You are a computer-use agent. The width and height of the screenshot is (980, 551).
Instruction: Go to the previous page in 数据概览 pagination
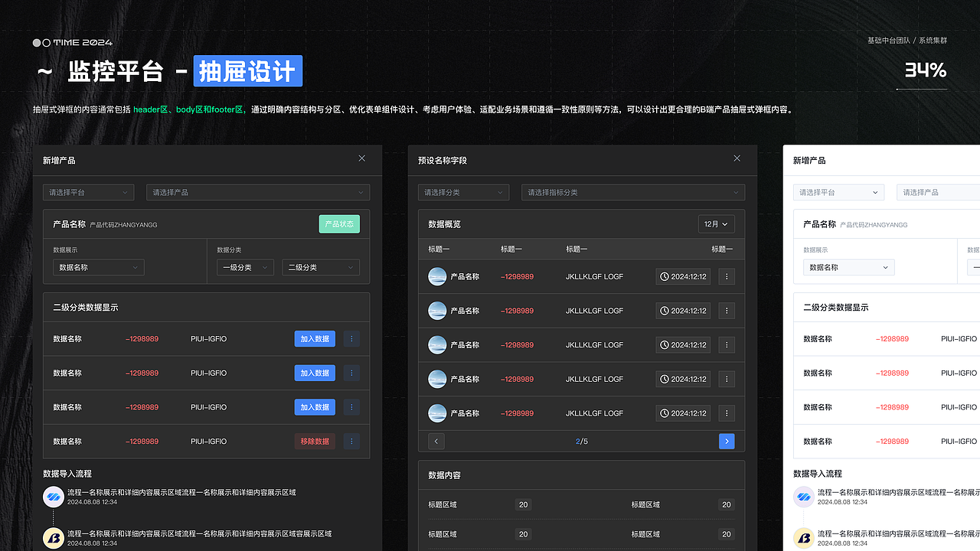pyautogui.click(x=436, y=441)
